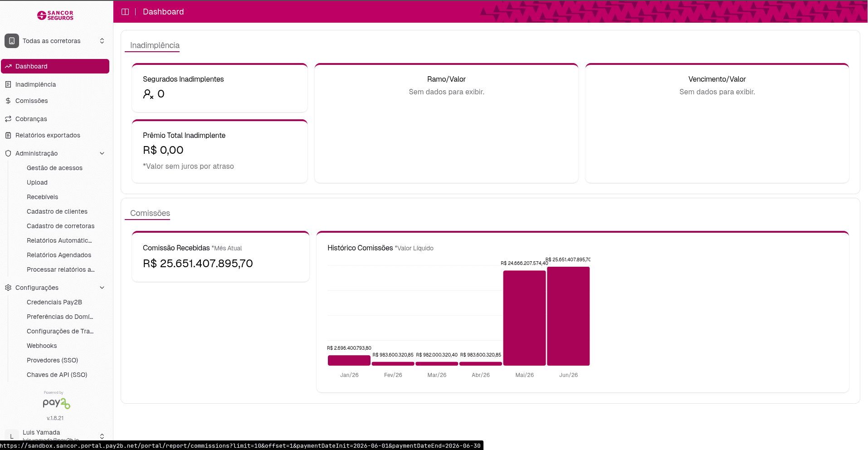This screenshot has height=450, width=868.
Task: Open Processar relatórios item
Action: (x=61, y=269)
